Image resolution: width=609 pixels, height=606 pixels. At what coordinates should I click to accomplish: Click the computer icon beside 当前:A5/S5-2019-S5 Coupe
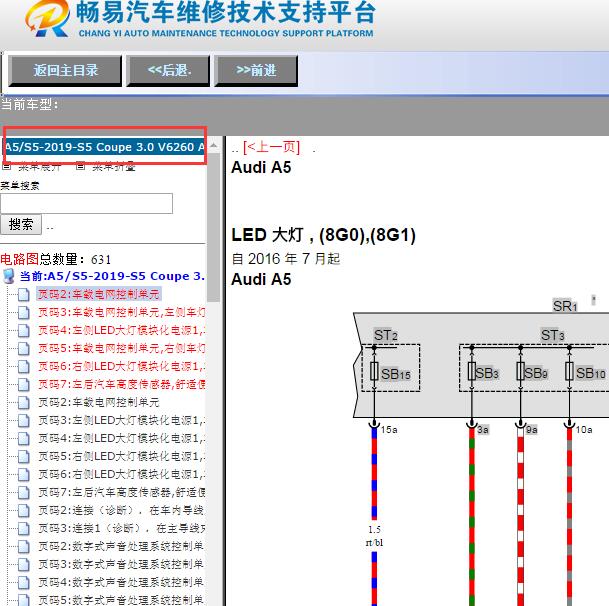9,276
